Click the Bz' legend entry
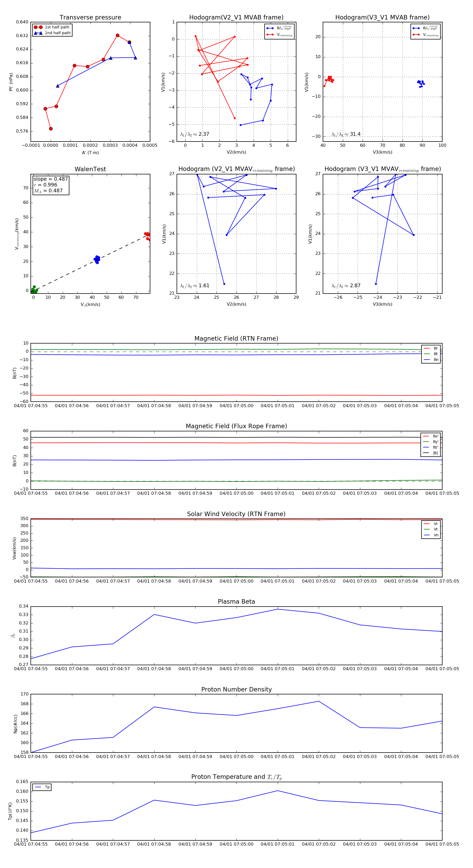The image size is (473, 868). point(431,447)
